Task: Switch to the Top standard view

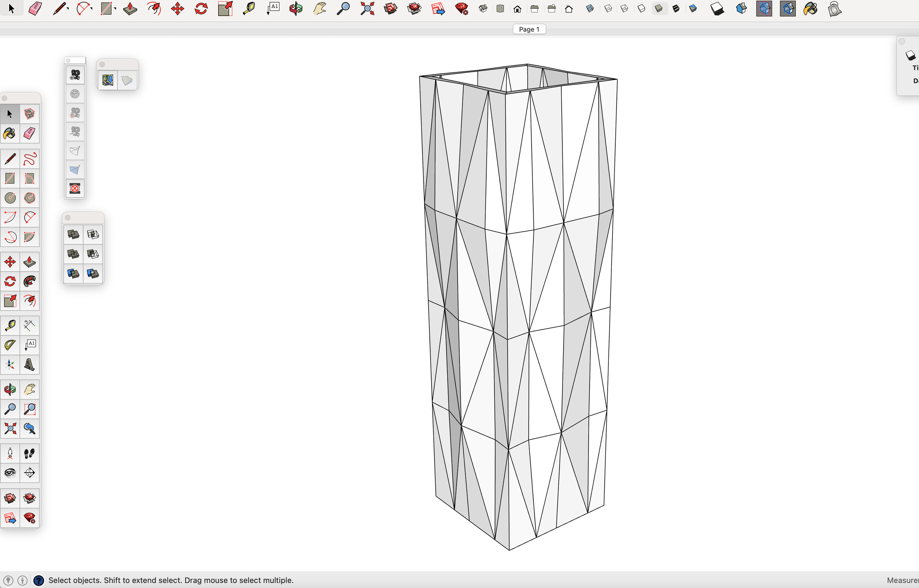Action: tap(500, 8)
